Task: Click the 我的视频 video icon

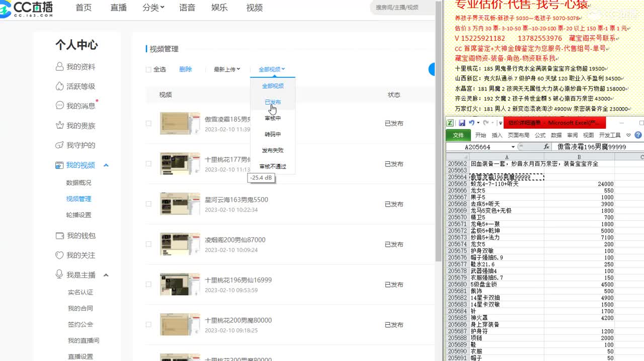Action: point(60,165)
